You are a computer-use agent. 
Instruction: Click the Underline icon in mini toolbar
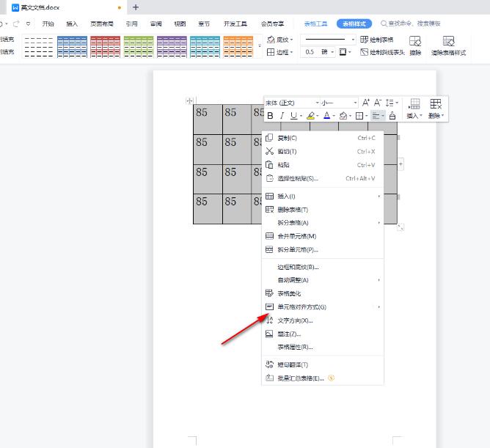(293, 116)
